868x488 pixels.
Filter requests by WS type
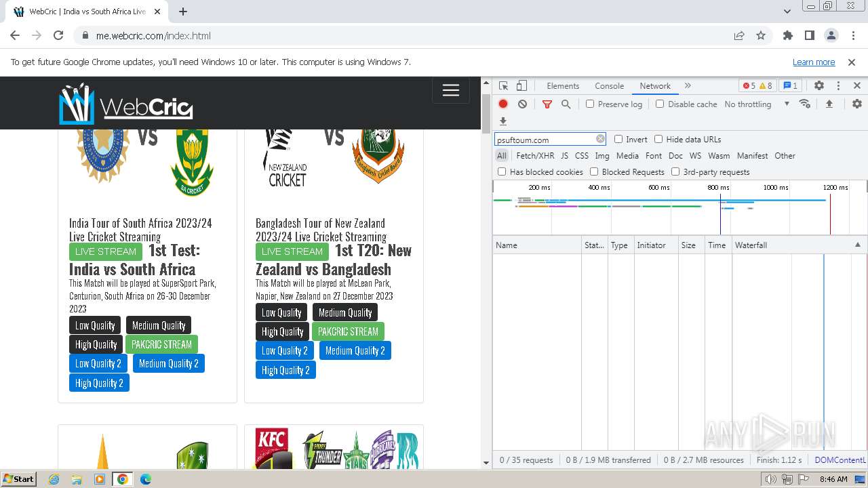[x=695, y=156]
